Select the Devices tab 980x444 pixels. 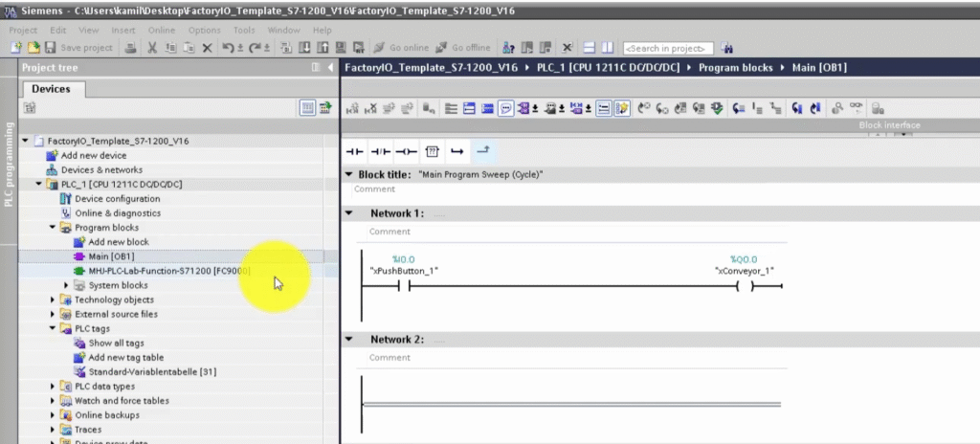pos(52,89)
